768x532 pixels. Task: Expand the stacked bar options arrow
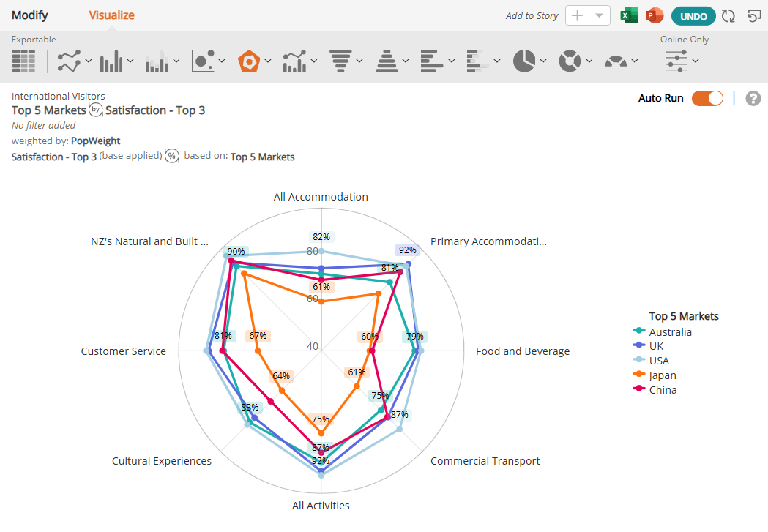497,61
